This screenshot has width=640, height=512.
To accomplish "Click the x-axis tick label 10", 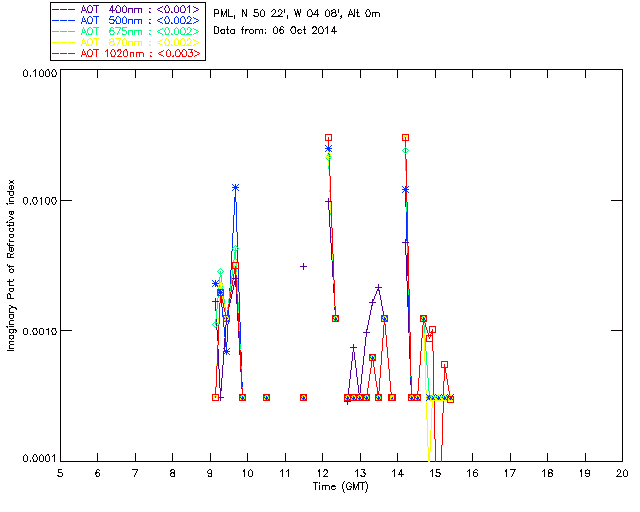I will coord(247,473).
